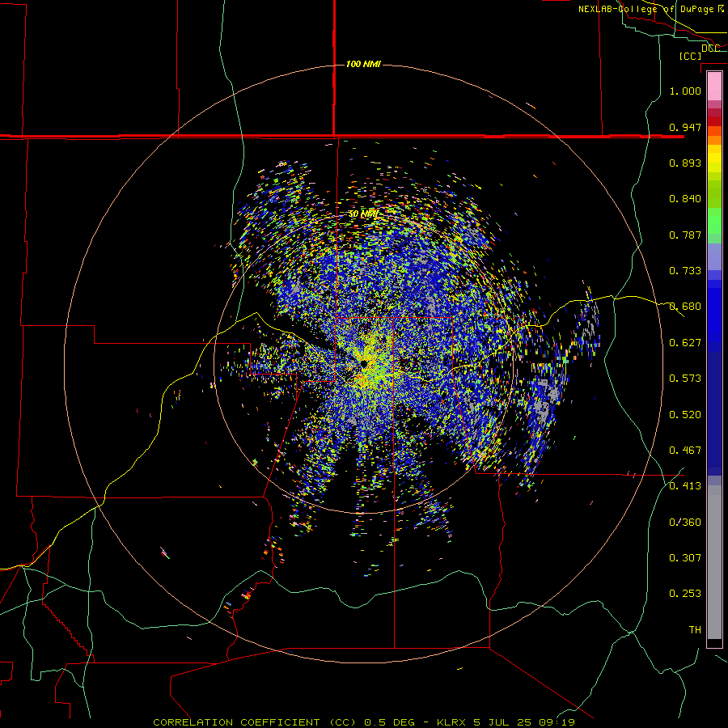Click the black radar site dot at center
This screenshot has width=728, height=728.
[364, 363]
